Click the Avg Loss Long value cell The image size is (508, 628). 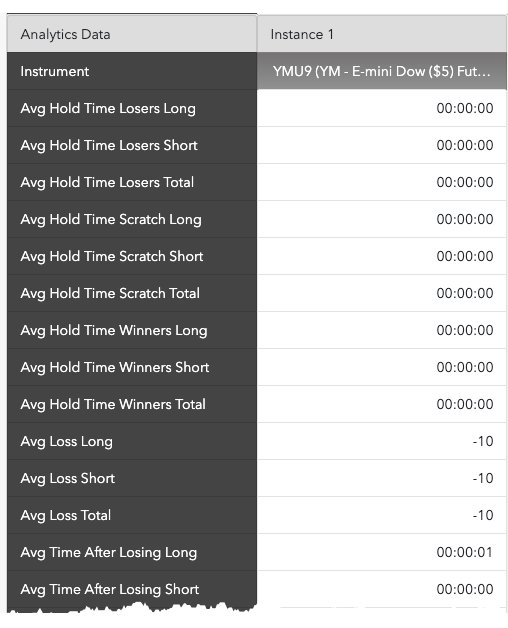[382, 441]
